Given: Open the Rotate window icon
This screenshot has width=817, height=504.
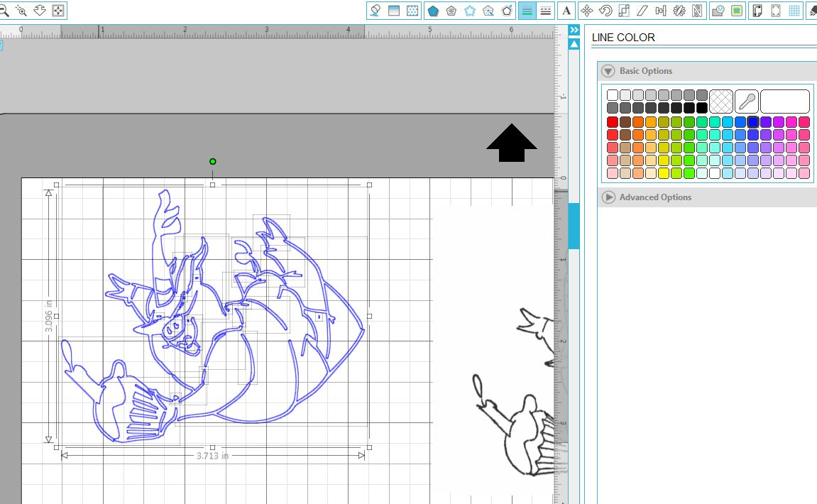Looking at the screenshot, I should (605, 11).
